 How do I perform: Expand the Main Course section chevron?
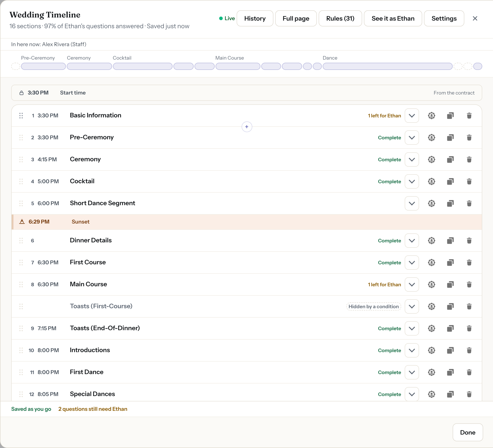412,284
